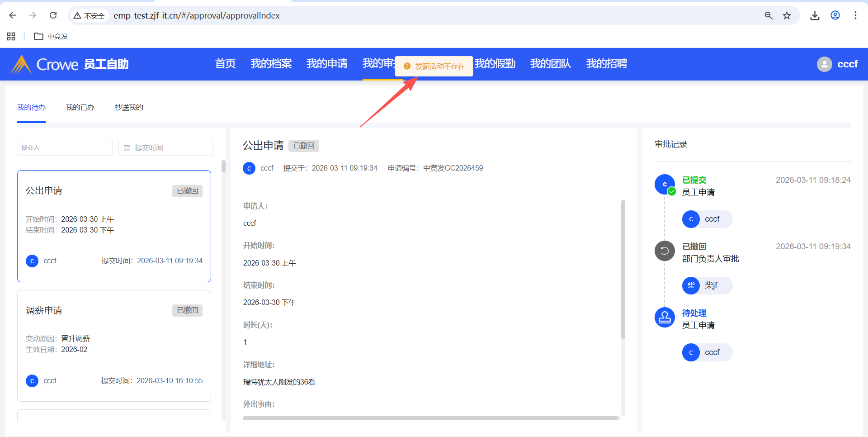Click the cccf avatar on 调薪申请 card
Image resolution: width=868 pixels, height=437 pixels.
pos(32,381)
